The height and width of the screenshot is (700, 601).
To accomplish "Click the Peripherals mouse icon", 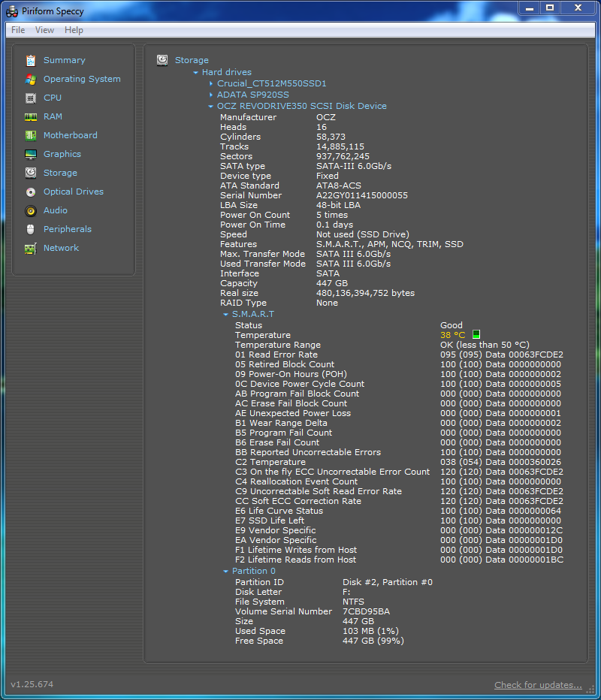I will pos(31,229).
